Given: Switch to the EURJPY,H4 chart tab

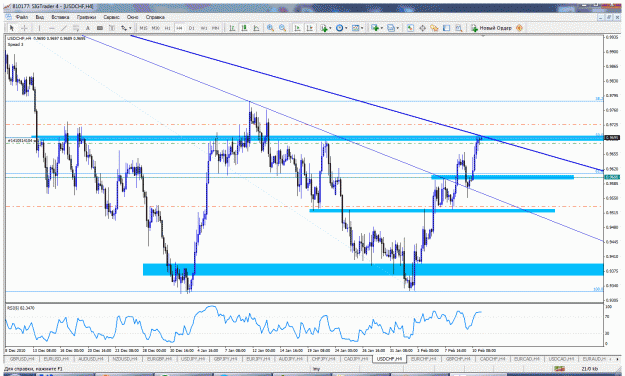Looking at the screenshot, I should pyautogui.click(x=259, y=359).
